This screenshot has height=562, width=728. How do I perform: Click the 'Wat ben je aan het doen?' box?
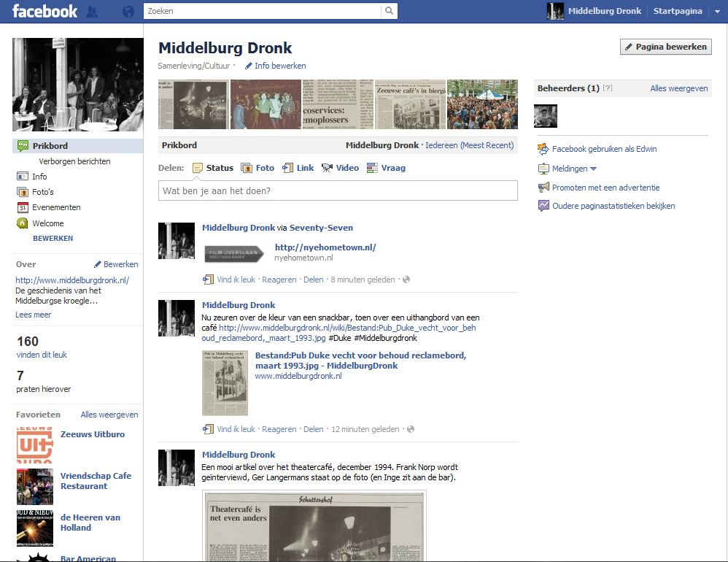(338, 191)
